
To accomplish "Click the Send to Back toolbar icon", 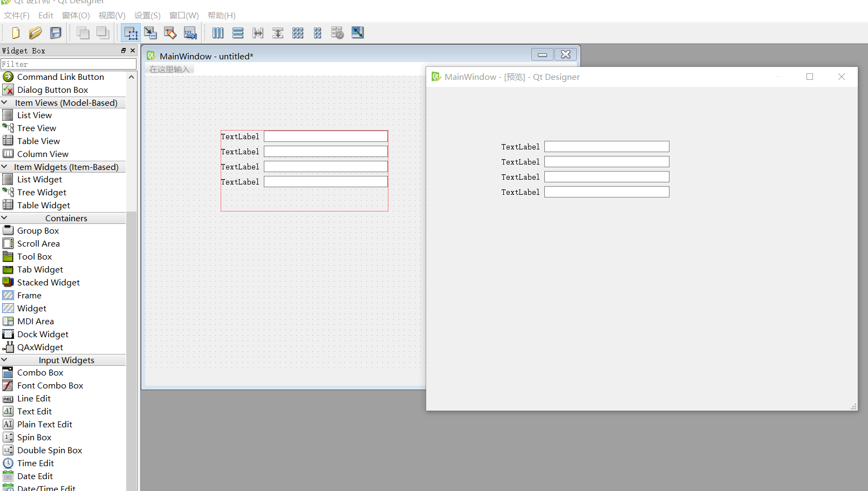I will point(83,33).
